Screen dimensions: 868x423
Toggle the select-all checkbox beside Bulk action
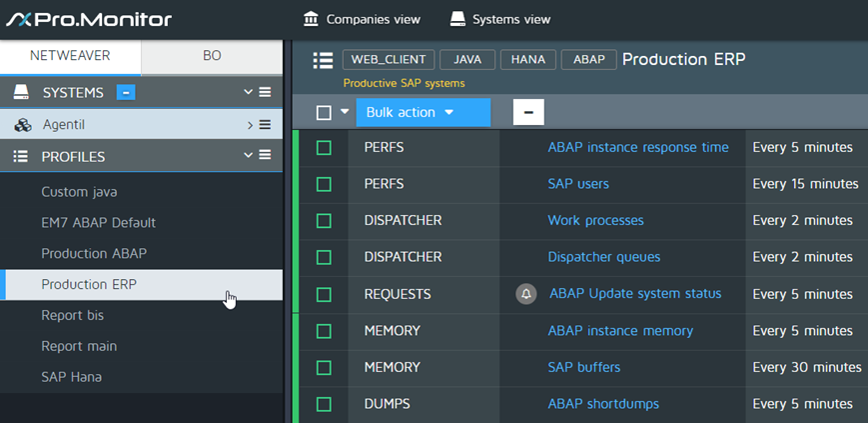(324, 113)
